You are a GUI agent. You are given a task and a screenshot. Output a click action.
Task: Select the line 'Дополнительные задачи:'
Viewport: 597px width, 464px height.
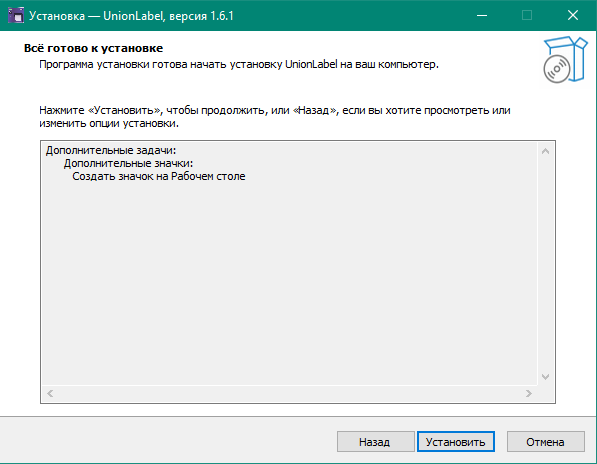point(111,150)
